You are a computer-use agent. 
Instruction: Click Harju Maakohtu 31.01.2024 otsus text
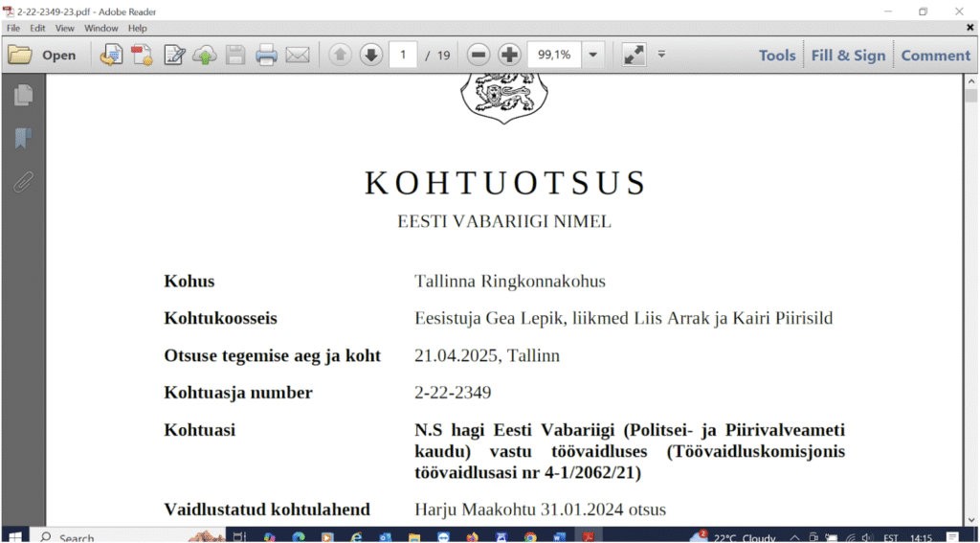pyautogui.click(x=540, y=509)
